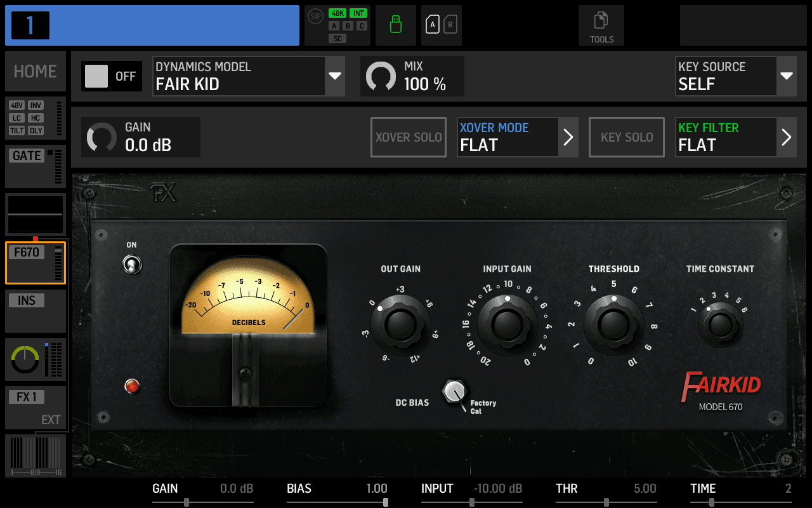Image resolution: width=812 pixels, height=508 pixels.
Task: Click the FX logo on the rack
Action: pos(162,193)
